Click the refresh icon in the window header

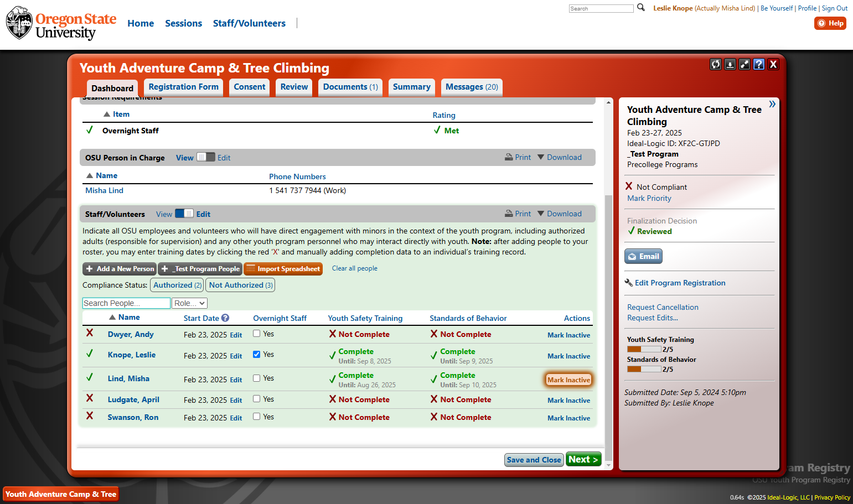tap(716, 64)
